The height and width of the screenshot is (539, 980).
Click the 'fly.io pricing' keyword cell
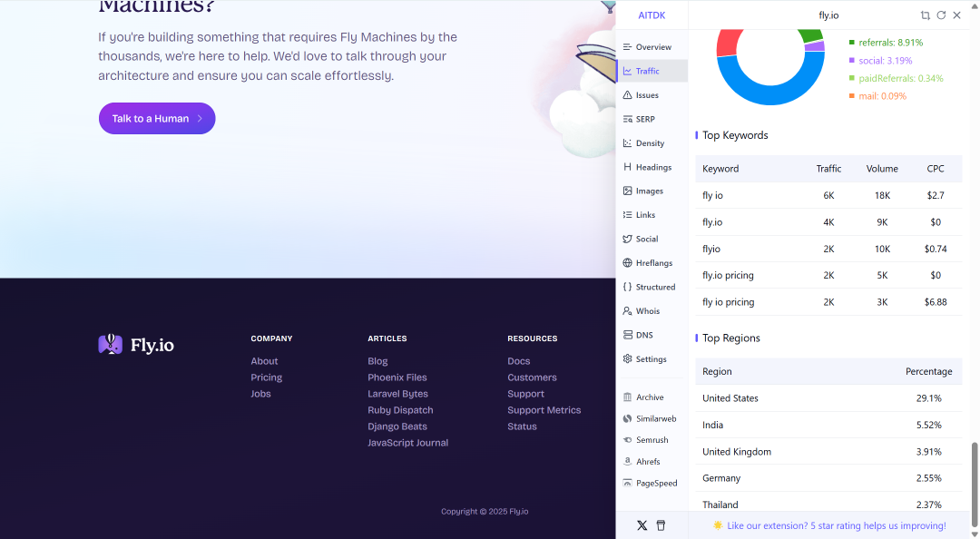tap(728, 275)
